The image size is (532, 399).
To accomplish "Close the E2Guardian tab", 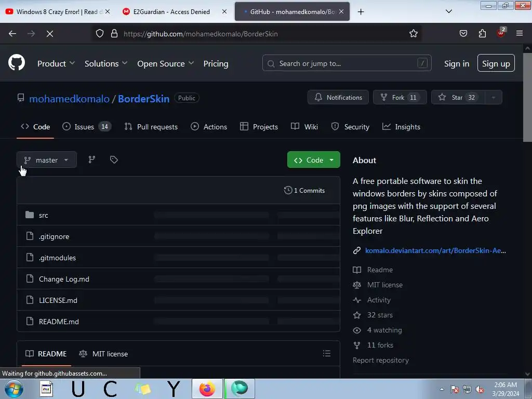I will pos(224,11).
